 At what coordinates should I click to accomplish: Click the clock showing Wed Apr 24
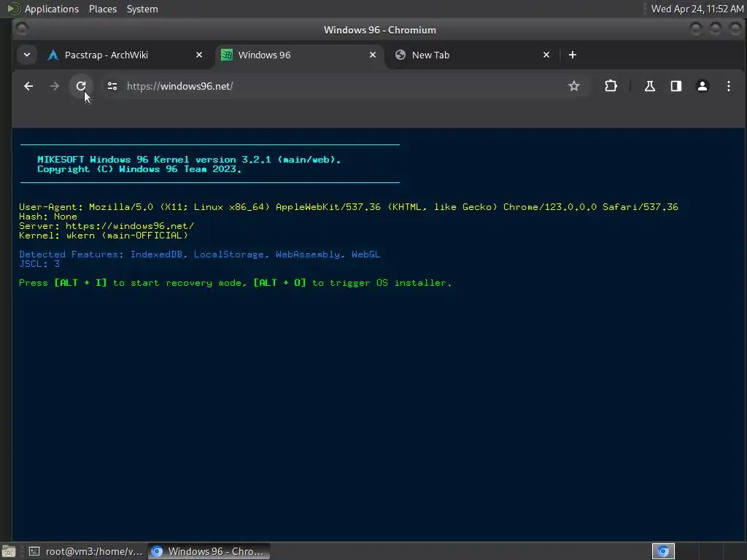click(x=697, y=9)
